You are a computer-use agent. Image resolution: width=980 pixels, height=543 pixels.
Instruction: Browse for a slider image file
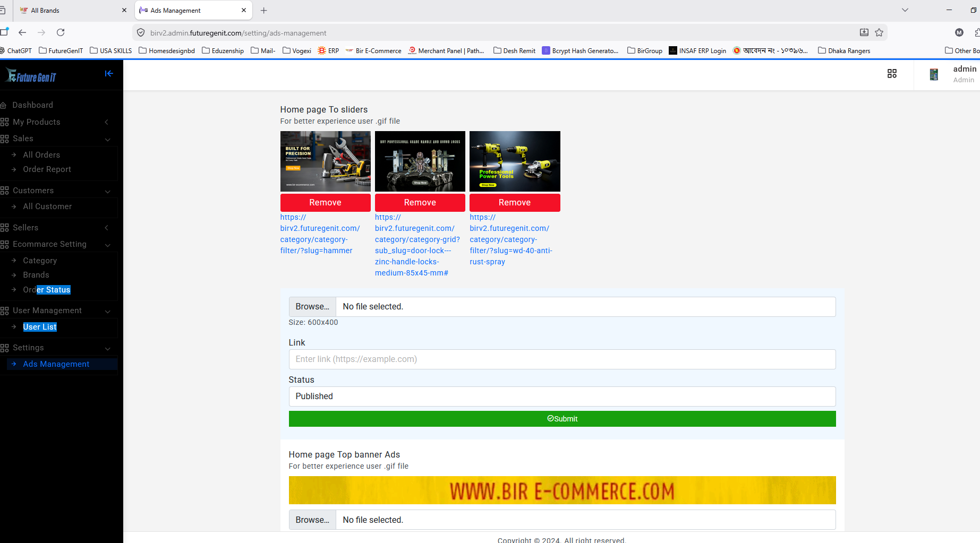pos(312,307)
